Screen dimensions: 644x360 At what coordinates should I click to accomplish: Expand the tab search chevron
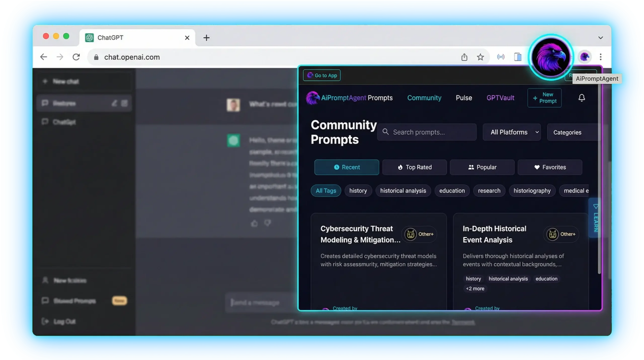pyautogui.click(x=600, y=38)
